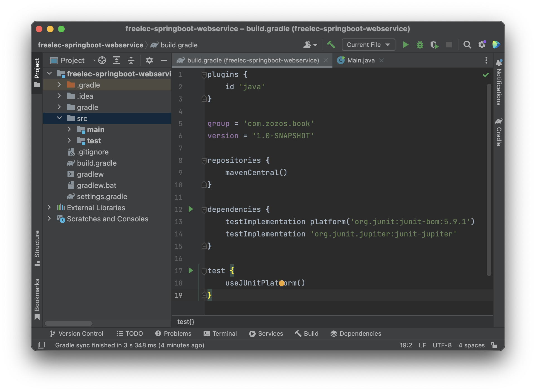Click the Project panel horizontal scrollbar

[x=69, y=323]
